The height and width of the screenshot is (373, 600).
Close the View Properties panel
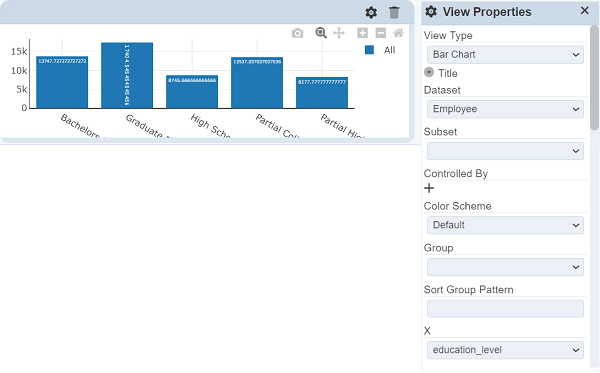[584, 11]
